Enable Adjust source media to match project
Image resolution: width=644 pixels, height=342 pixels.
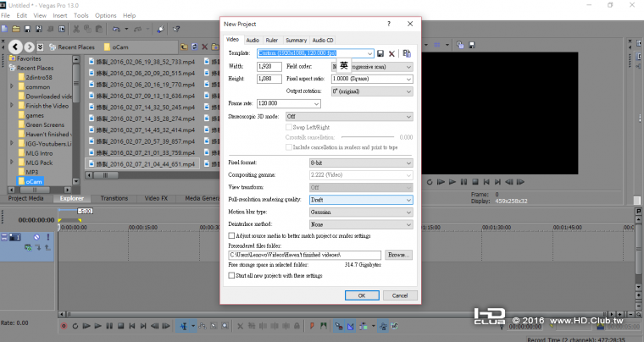(233, 235)
